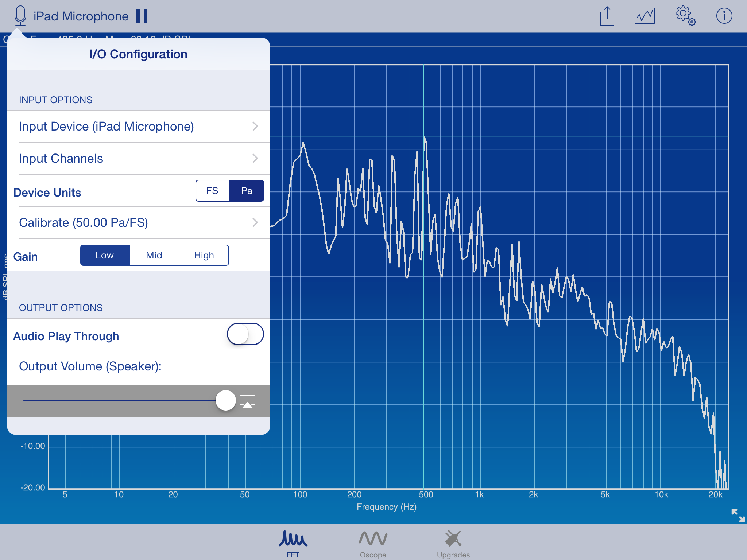Set gain to High

coord(204,255)
